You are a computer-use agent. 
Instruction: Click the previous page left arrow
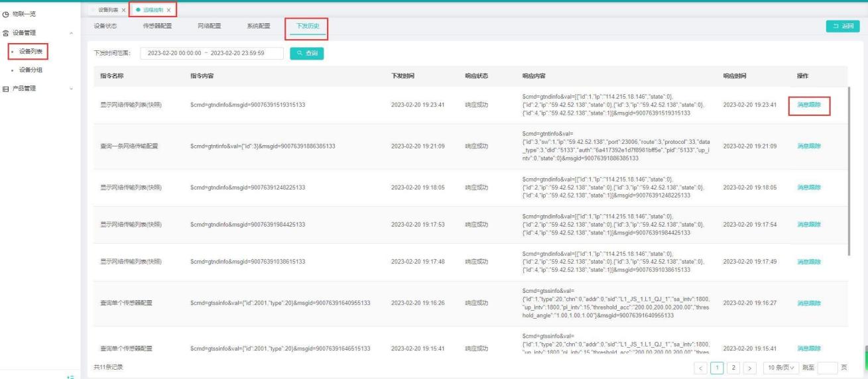702,367
